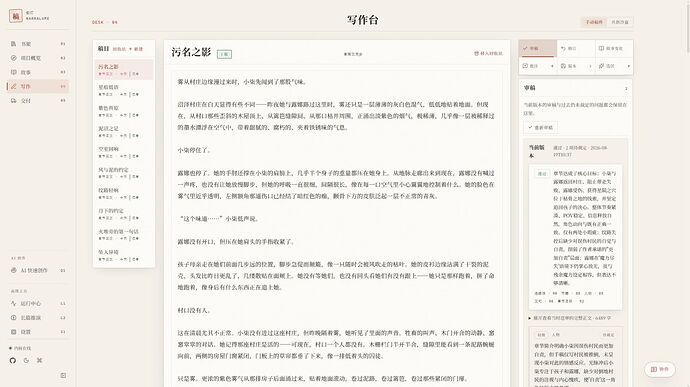Expand the 连贯 dropdown arrow

[x=628, y=66]
